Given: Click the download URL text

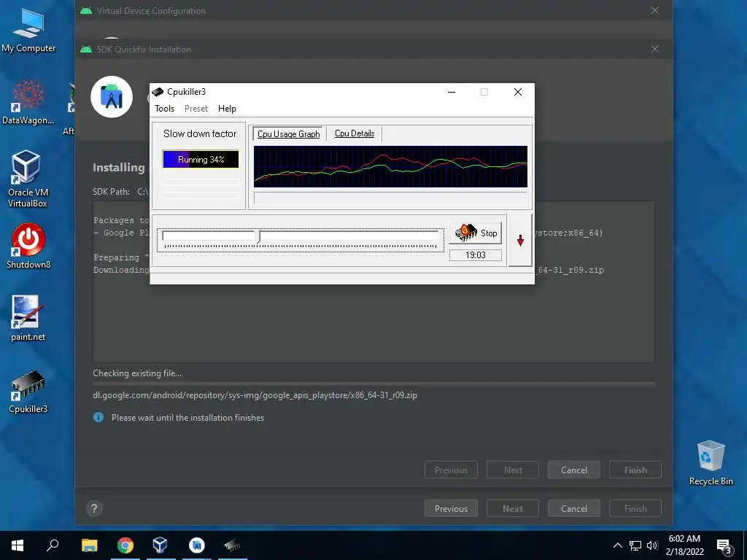Looking at the screenshot, I should click(x=255, y=394).
